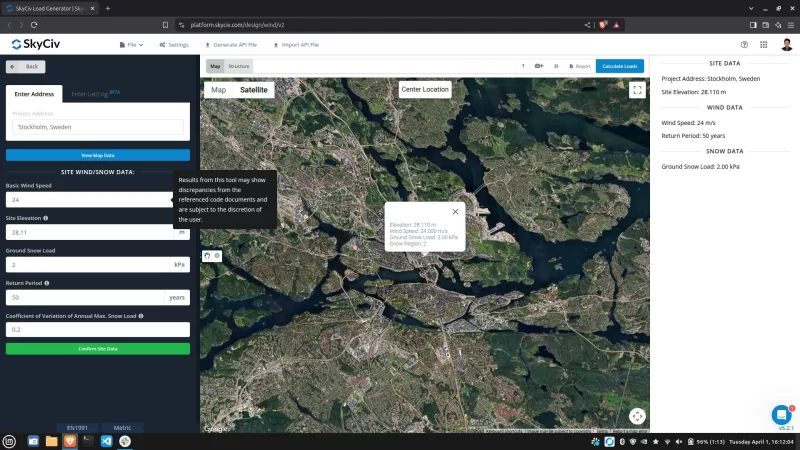Choose Import API File
The width and height of the screenshot is (800, 450).
point(296,45)
